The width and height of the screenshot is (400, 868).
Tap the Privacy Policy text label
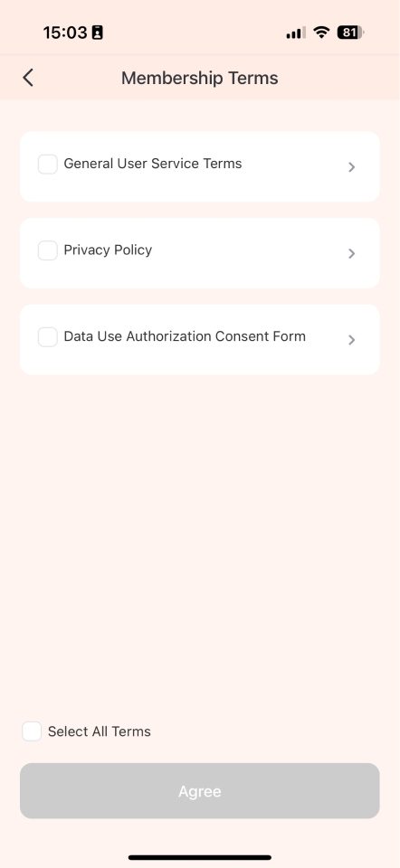click(x=108, y=250)
